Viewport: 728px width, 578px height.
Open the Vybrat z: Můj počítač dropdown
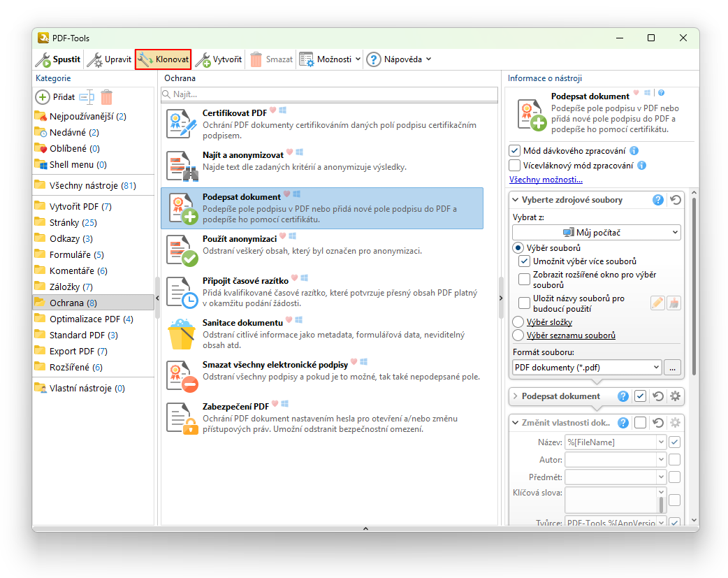pyautogui.click(x=597, y=232)
